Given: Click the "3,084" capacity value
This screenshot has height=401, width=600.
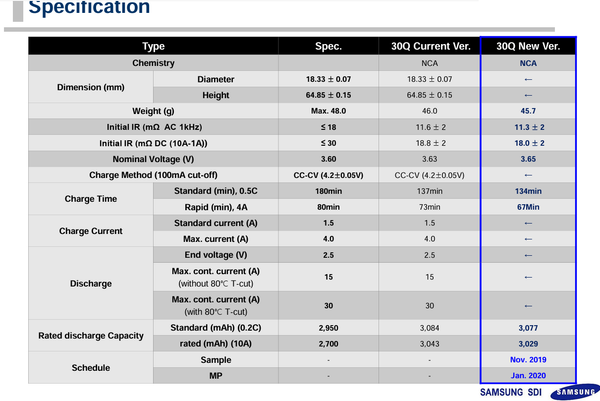Looking at the screenshot, I should [430, 328].
